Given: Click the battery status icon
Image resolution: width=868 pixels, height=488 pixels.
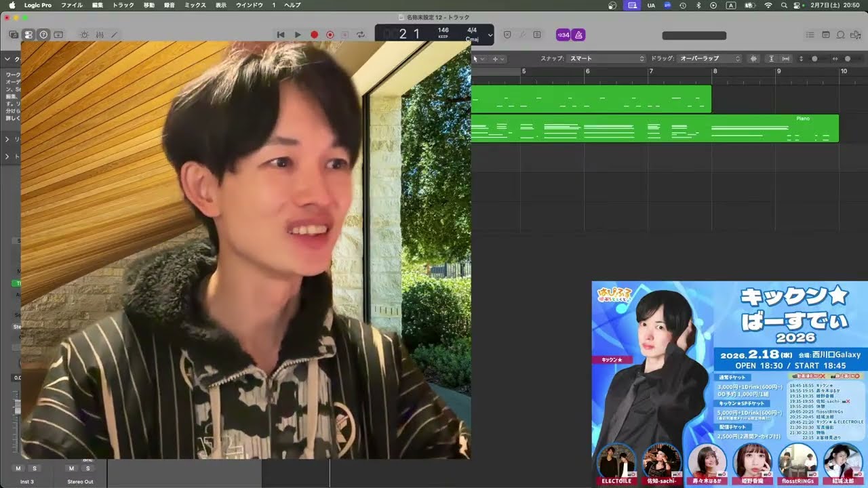Looking at the screenshot, I should (x=750, y=5).
